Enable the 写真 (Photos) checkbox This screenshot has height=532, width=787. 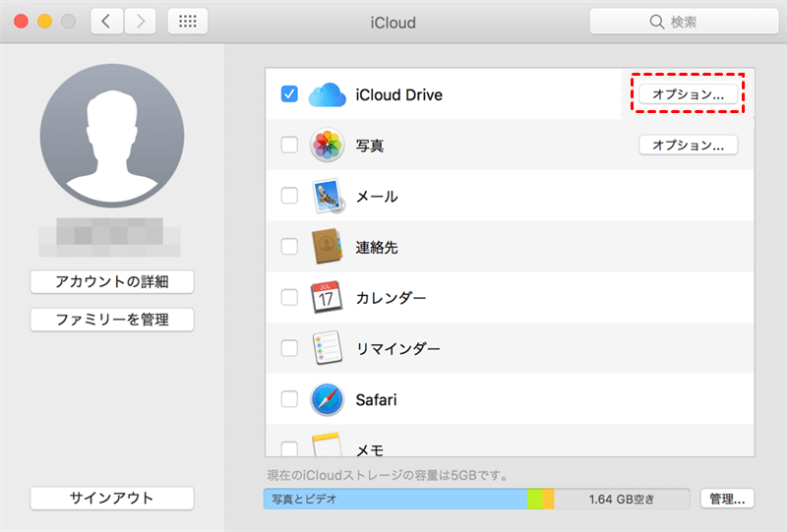tap(289, 146)
